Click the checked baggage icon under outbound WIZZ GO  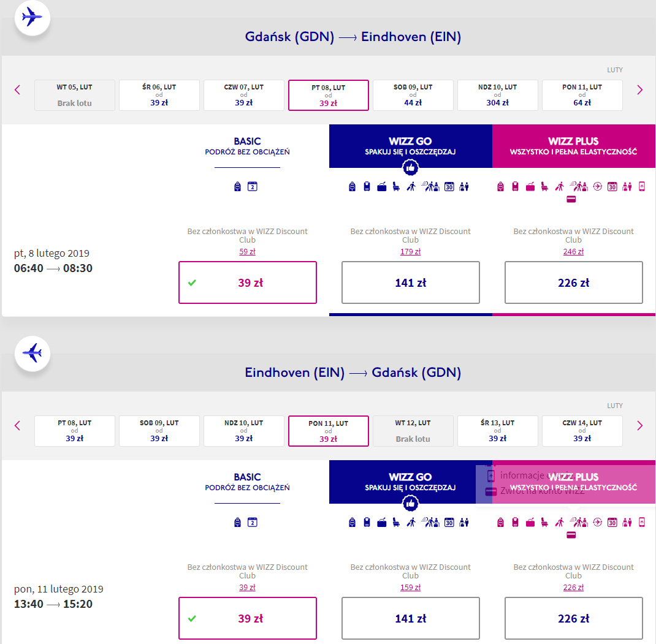click(381, 187)
